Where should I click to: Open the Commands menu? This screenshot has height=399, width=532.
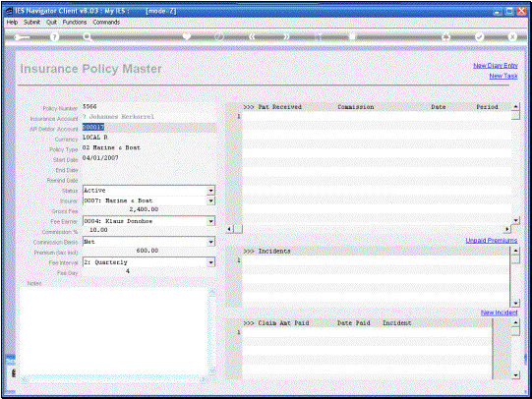[106, 22]
